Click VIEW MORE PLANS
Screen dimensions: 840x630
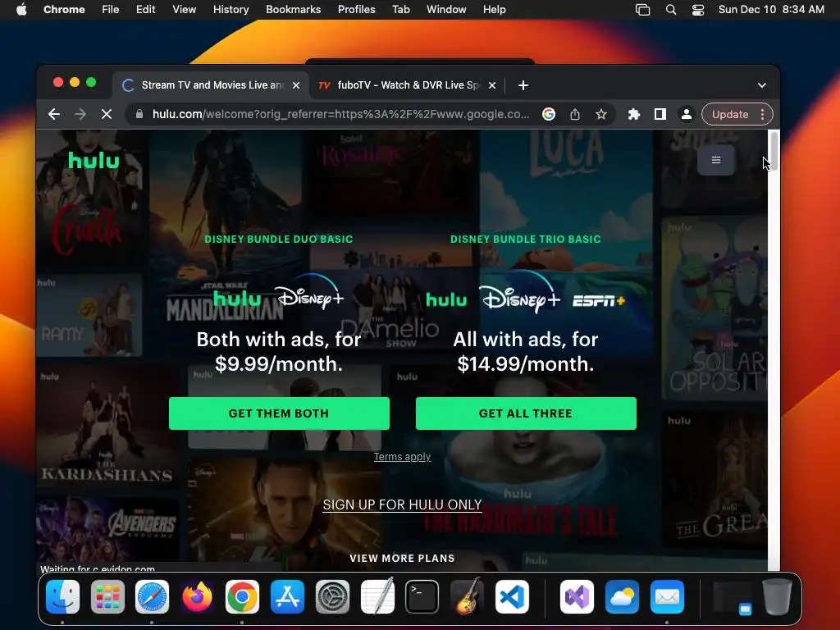point(402,558)
